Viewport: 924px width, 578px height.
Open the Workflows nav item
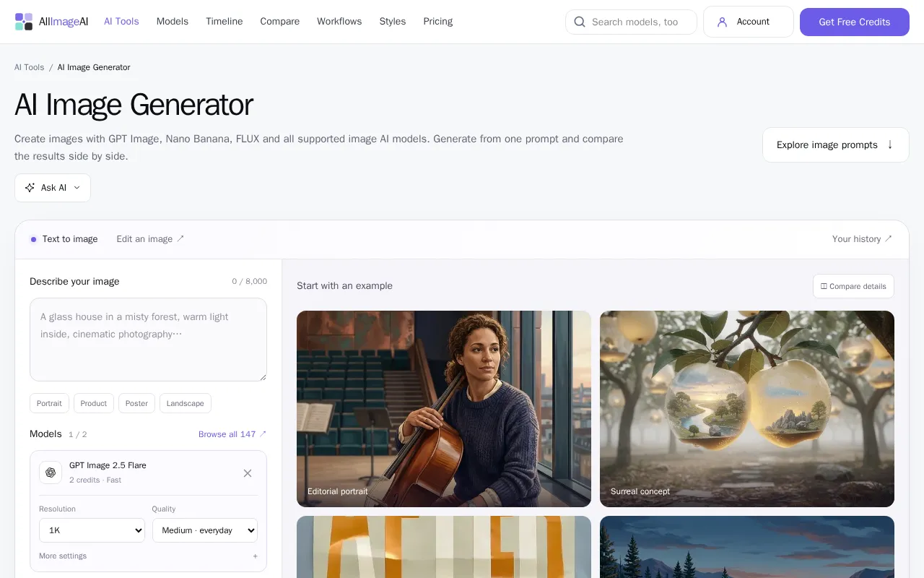point(339,22)
